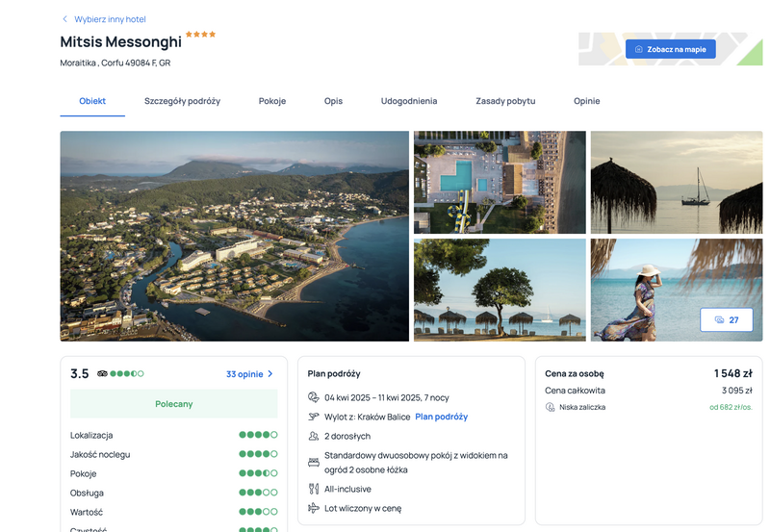Click the 2 dorosłych text
Image resolution: width=770 pixels, height=532 pixels.
coord(347,436)
